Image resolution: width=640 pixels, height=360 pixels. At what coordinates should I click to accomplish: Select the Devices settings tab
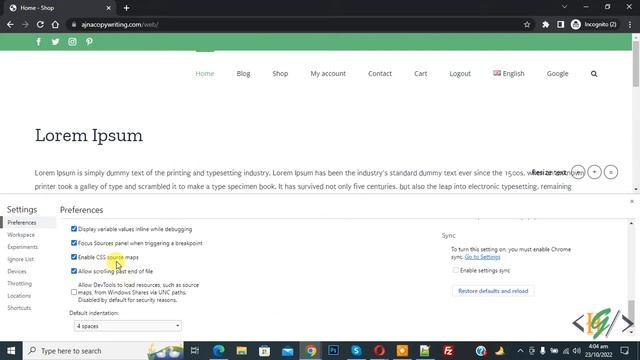pyautogui.click(x=17, y=271)
